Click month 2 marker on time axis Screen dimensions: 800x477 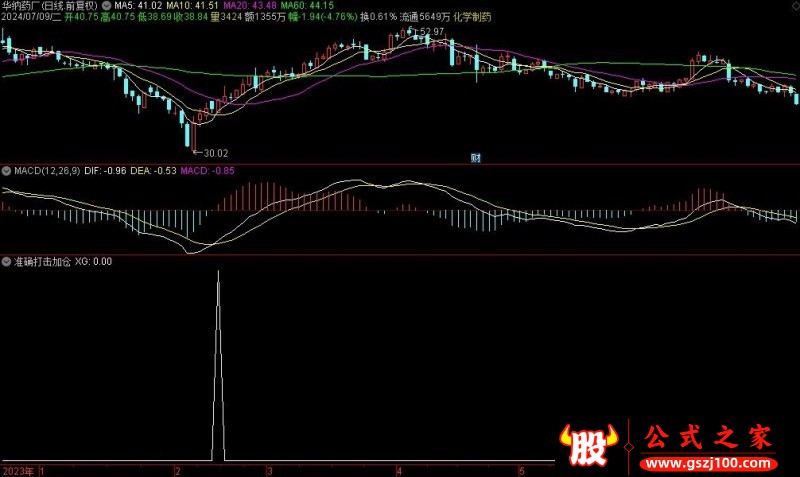coord(178,471)
